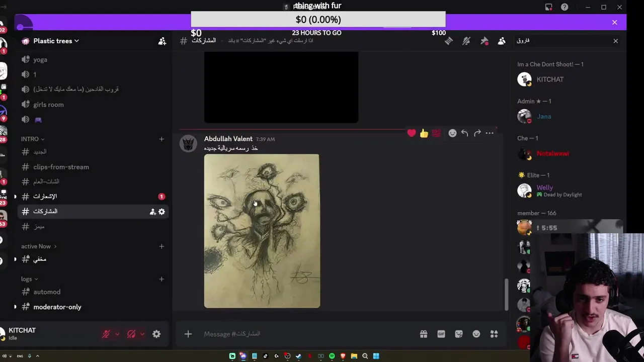Open the Help question mark icon
Screen dimensions: 644x362
click(x=565, y=7)
